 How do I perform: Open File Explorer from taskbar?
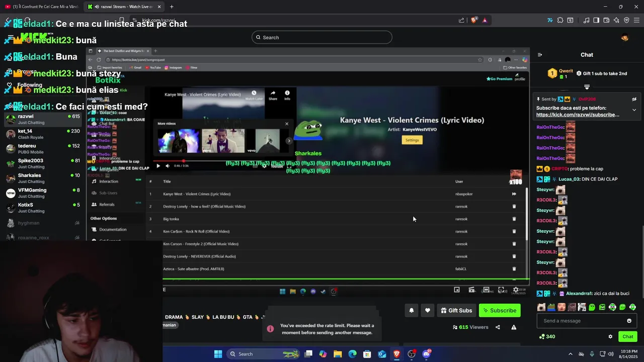tap(338, 354)
